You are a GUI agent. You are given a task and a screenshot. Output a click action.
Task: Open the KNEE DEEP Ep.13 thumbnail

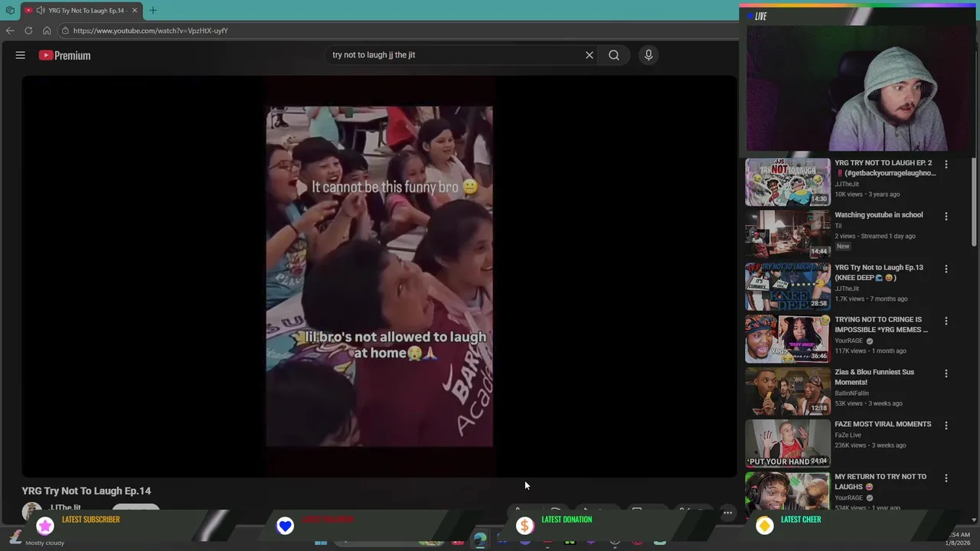pyautogui.click(x=788, y=286)
